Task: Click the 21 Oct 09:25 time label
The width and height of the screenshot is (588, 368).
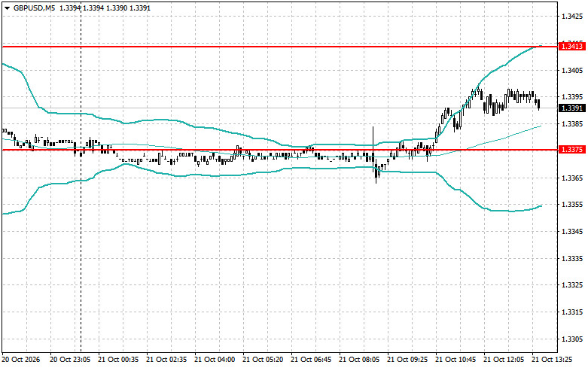Action: click(407, 360)
